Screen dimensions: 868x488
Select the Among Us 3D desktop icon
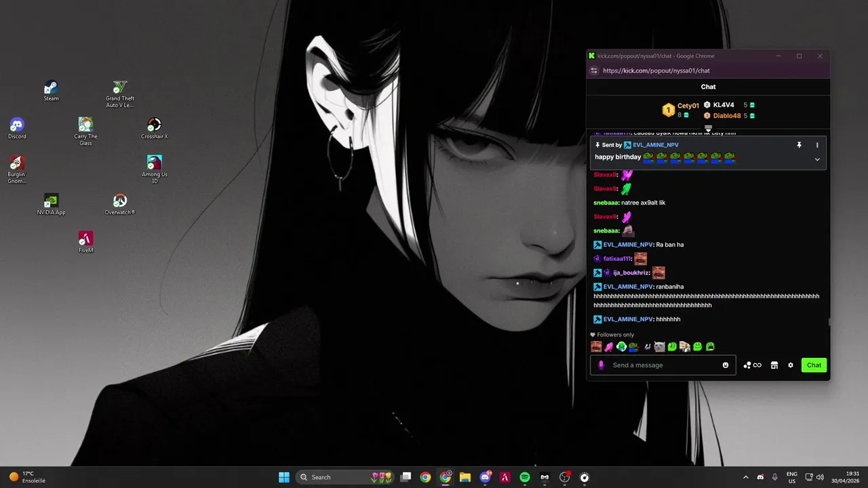click(x=154, y=169)
